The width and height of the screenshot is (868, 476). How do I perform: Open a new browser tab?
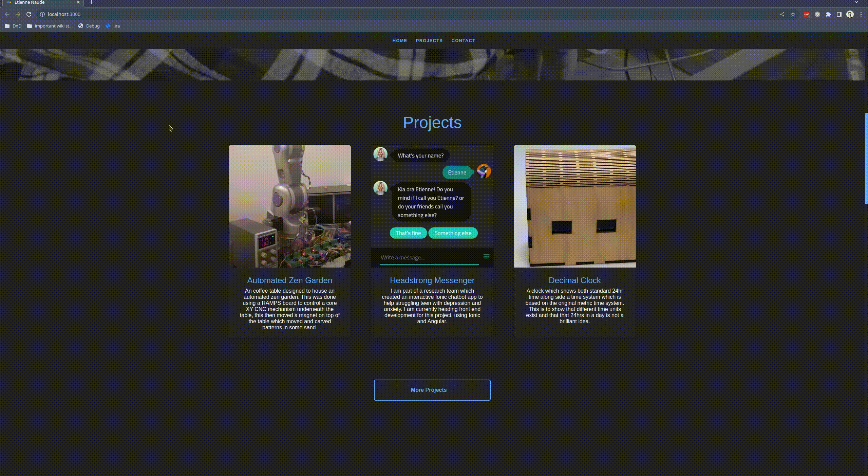[91, 2]
